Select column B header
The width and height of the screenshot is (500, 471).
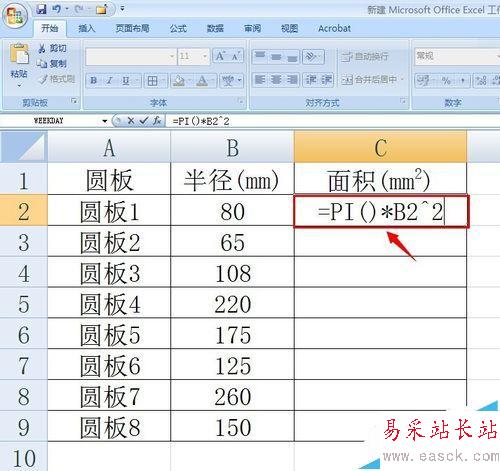(232, 147)
